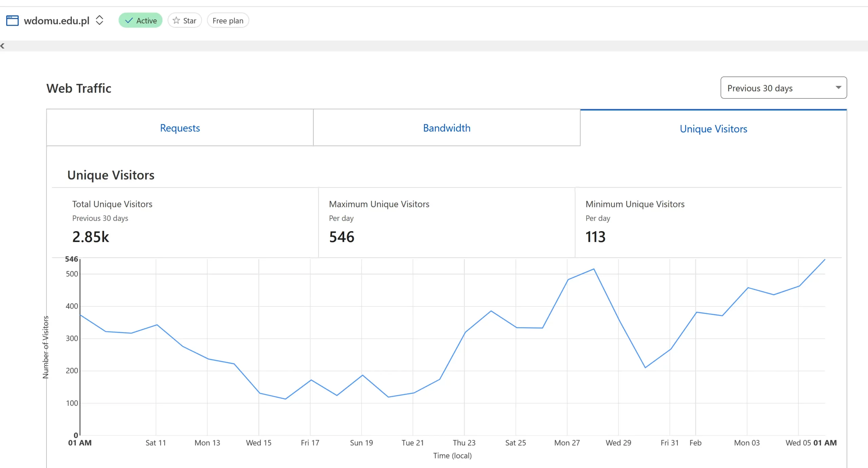Click the checkmark icon in Active badge
The image size is (868, 468).
point(129,20)
